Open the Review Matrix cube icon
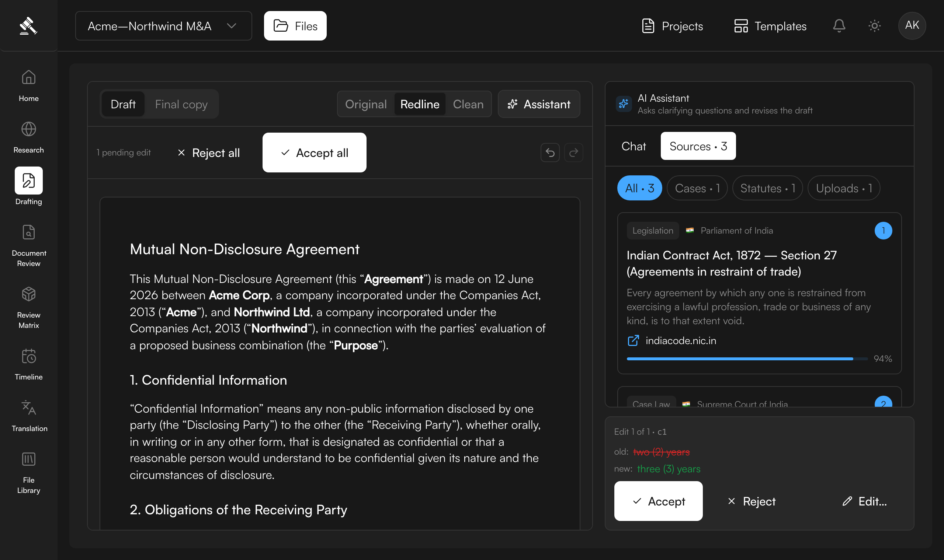Image resolution: width=944 pixels, height=560 pixels. click(29, 294)
